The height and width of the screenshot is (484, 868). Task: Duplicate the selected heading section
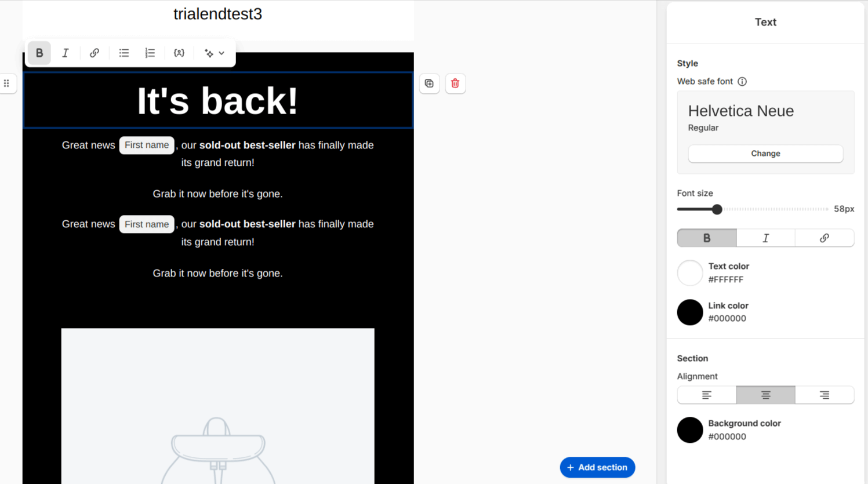(429, 83)
